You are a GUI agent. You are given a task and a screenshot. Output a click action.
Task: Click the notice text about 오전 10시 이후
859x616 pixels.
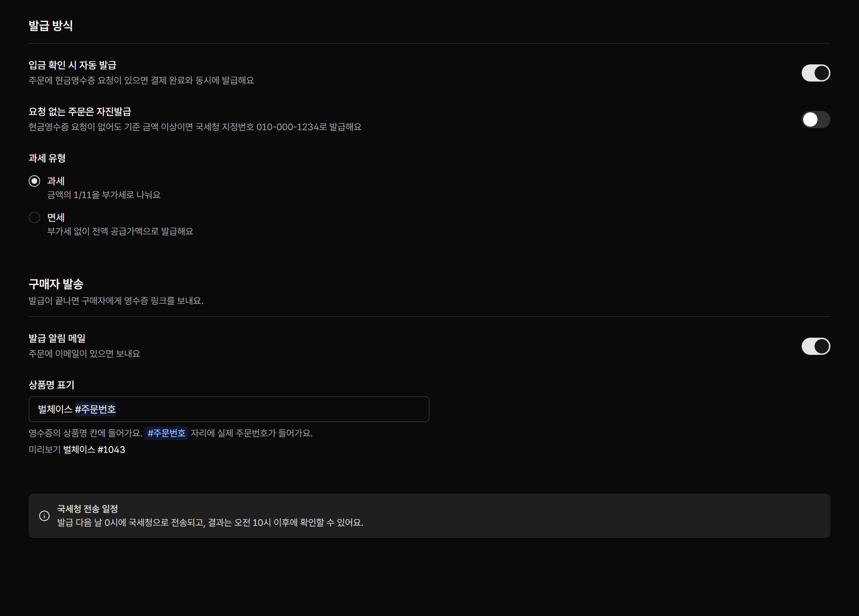[x=210, y=523]
